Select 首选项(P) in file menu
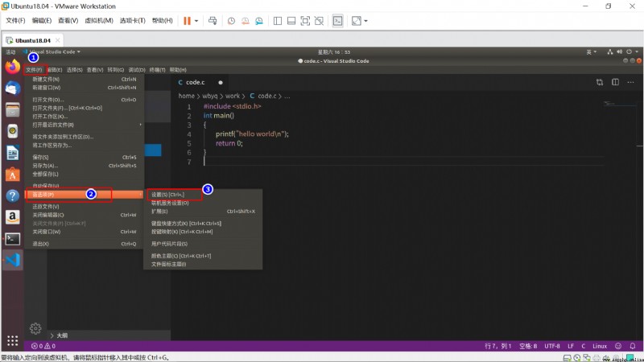 pyautogui.click(x=84, y=195)
